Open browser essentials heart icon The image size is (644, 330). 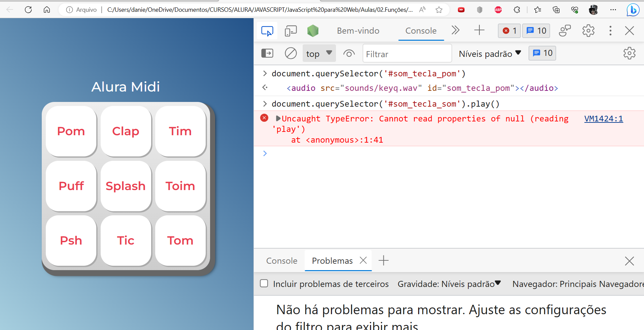(575, 10)
